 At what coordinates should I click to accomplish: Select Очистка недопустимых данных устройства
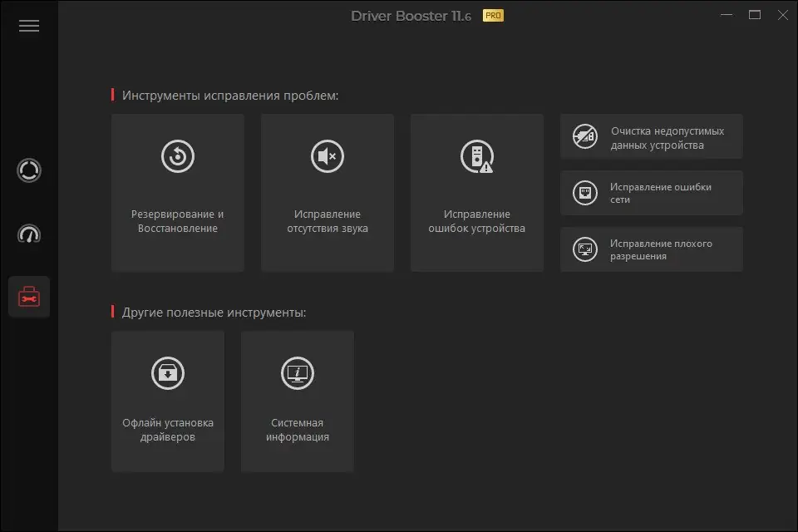coord(667,138)
